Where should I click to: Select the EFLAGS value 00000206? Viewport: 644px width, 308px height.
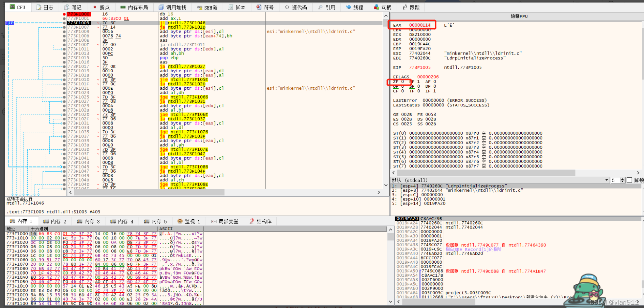point(428,77)
